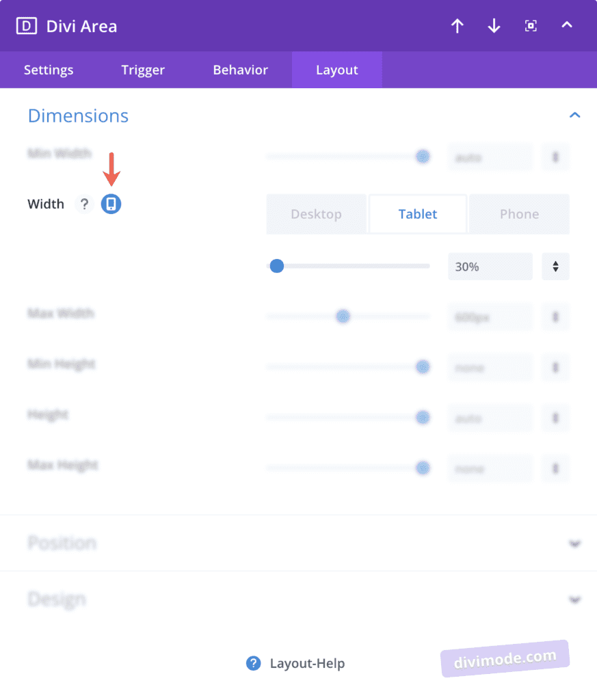The width and height of the screenshot is (597, 700).
Task: Click the Max Width stepper arrows
Action: coord(555,317)
